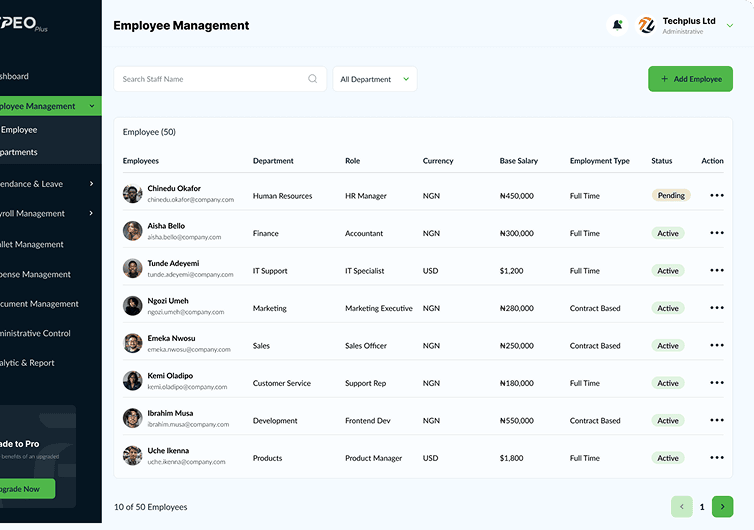Select page number 1
Screen dimensions: 754x530
[702, 507]
